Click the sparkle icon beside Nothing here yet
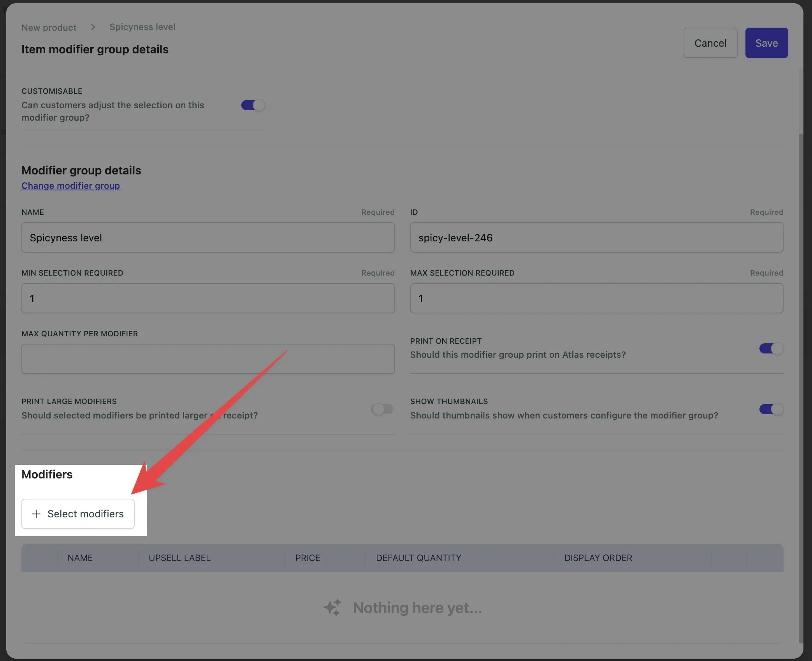Image resolution: width=812 pixels, height=661 pixels. (x=332, y=607)
